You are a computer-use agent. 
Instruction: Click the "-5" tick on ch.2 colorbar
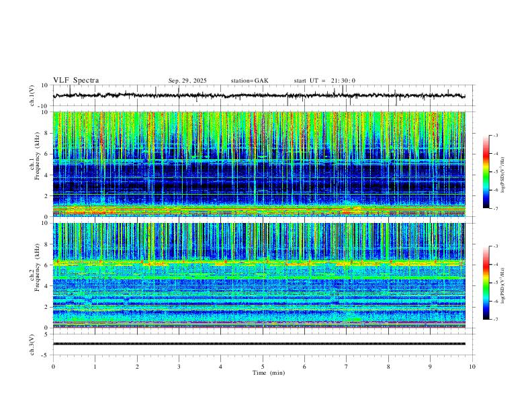pyautogui.click(x=495, y=283)
